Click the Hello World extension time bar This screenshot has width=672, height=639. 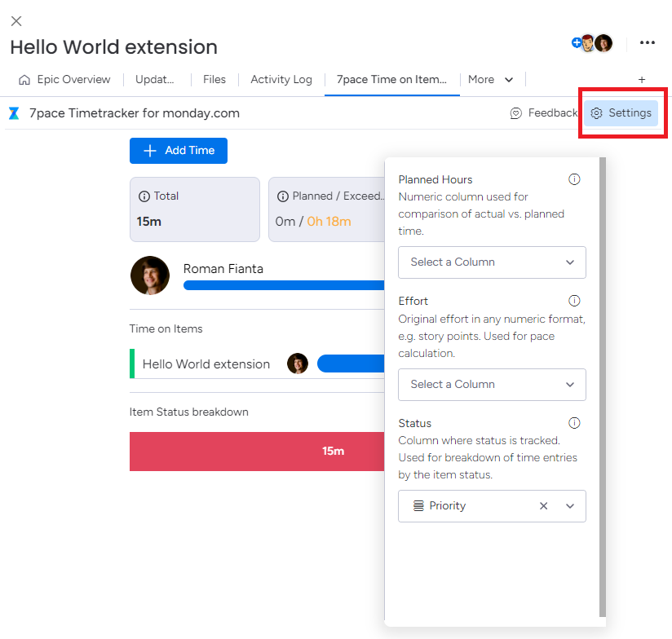point(351,364)
